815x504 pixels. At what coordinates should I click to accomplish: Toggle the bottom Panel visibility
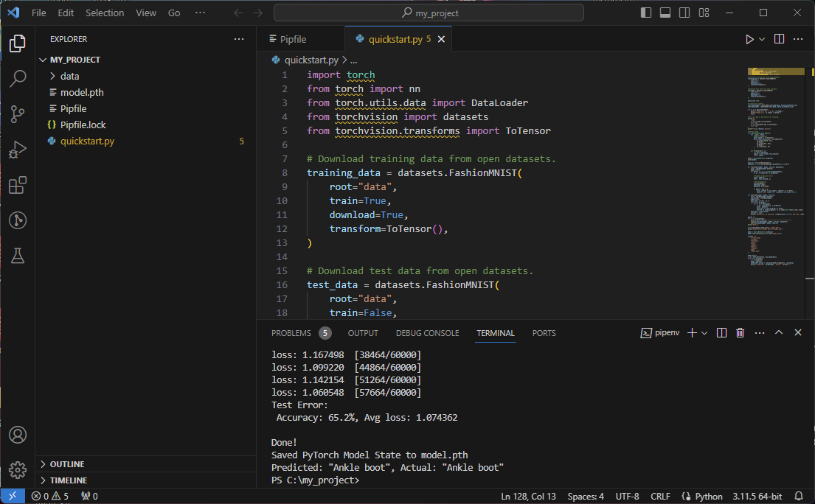tap(665, 13)
